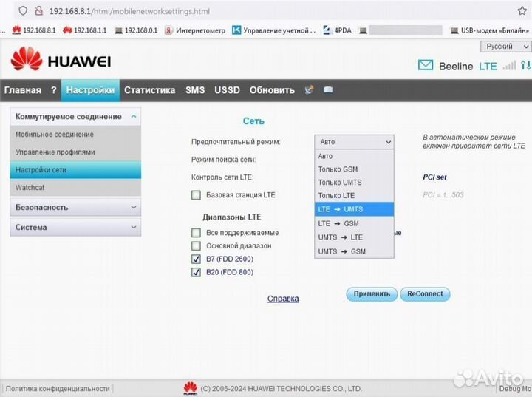The height and width of the screenshot is (397, 532).
Task: Click the data transfer arrows icon
Action: 525,65
